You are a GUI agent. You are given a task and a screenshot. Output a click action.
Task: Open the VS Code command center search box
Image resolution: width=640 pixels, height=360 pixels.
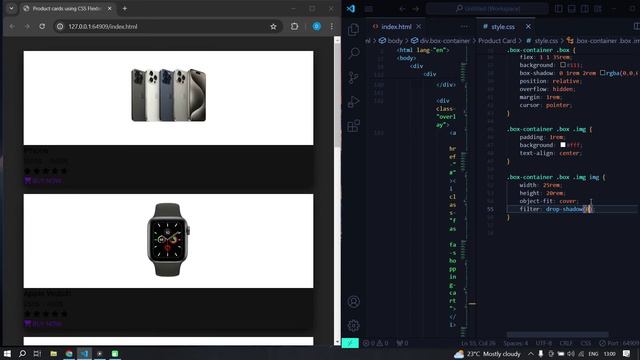(x=487, y=9)
